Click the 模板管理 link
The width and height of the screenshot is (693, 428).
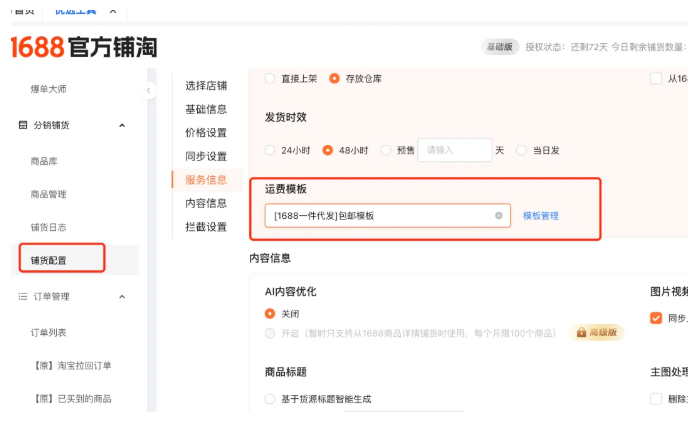541,216
